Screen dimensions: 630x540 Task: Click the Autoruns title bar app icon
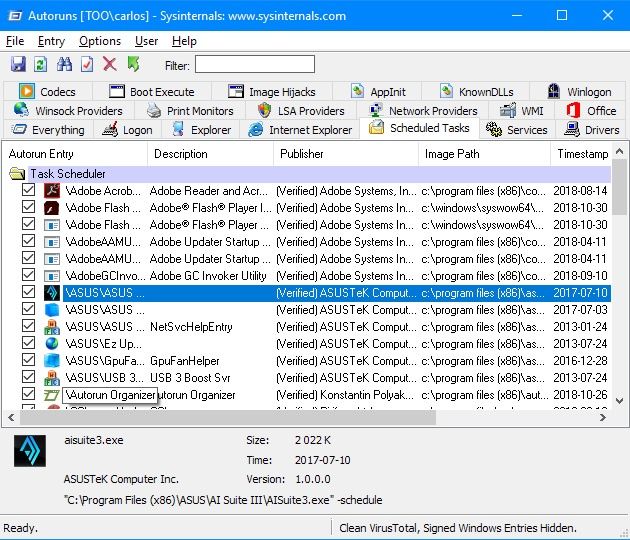pyautogui.click(x=15, y=16)
